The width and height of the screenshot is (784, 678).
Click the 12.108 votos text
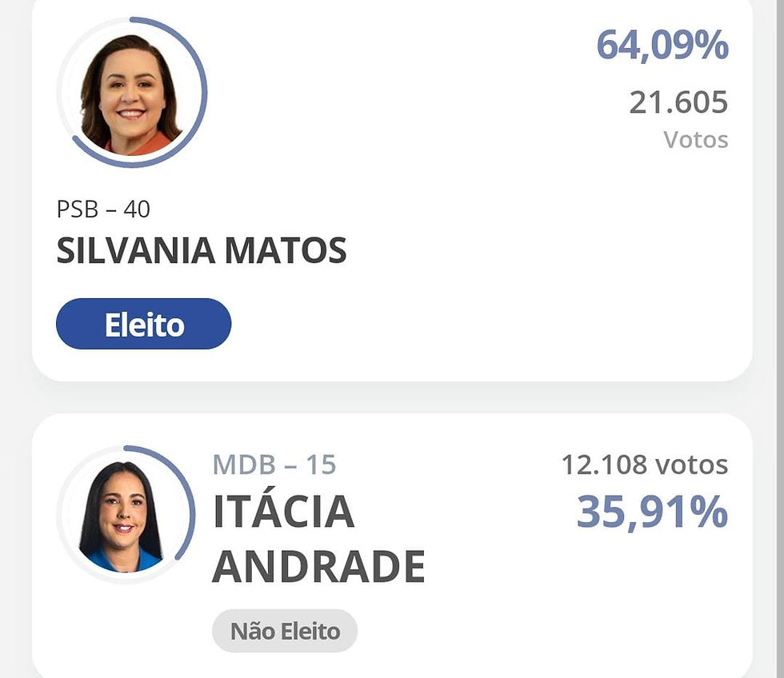[645, 465]
